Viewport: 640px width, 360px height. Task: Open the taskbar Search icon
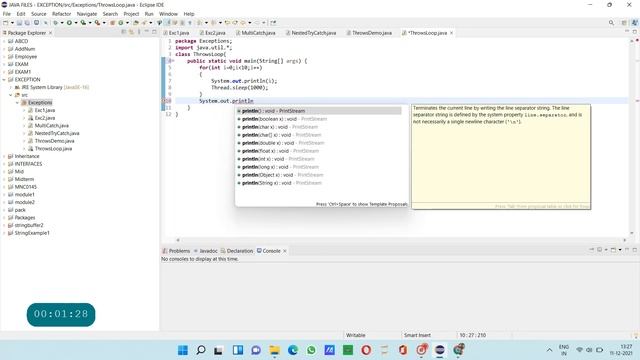[201, 350]
